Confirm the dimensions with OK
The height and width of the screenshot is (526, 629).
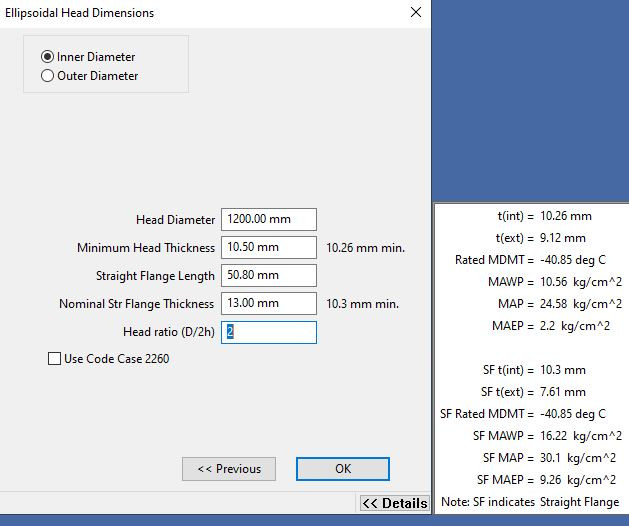pos(342,469)
